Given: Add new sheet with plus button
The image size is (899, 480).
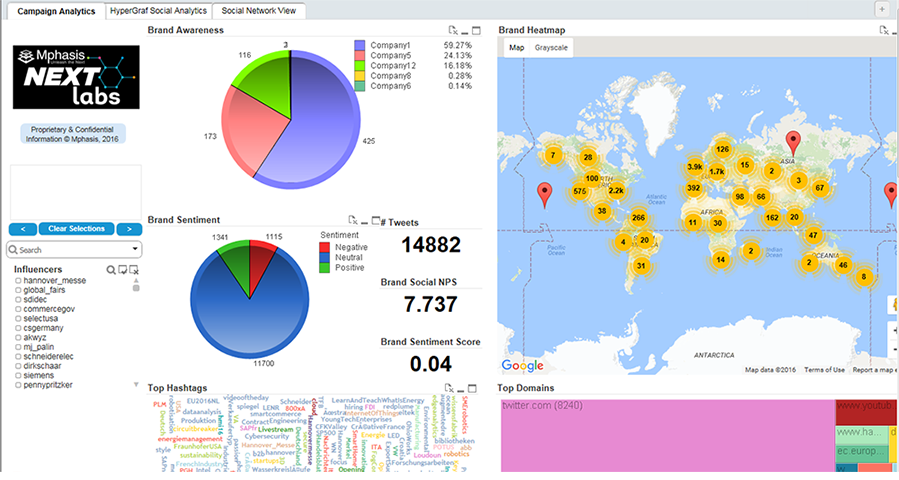Looking at the screenshot, I should coord(882,9).
